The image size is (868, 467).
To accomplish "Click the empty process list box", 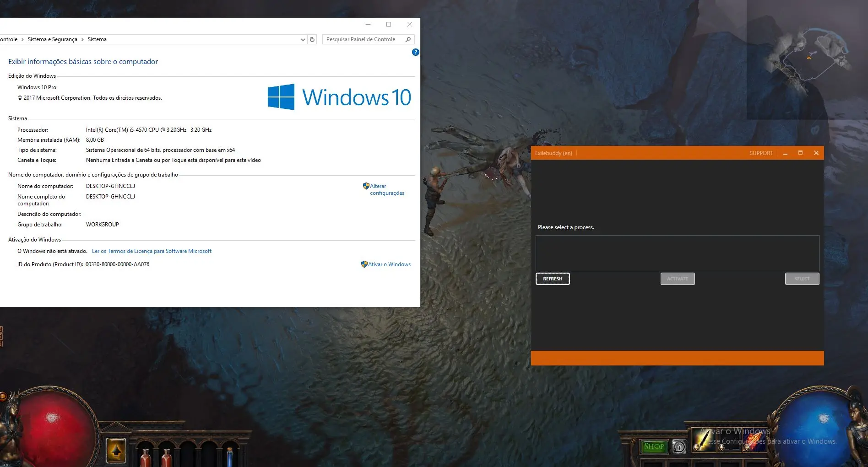I will point(677,253).
